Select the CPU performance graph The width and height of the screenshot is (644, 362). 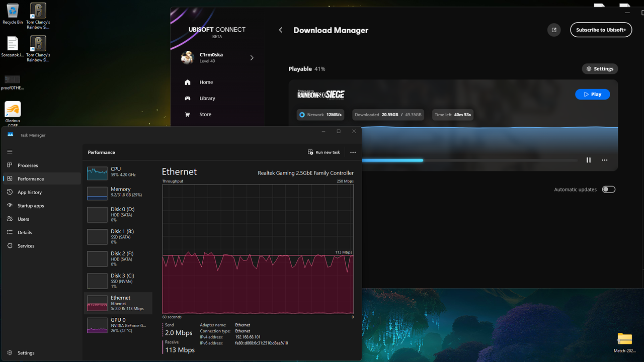[118, 172]
